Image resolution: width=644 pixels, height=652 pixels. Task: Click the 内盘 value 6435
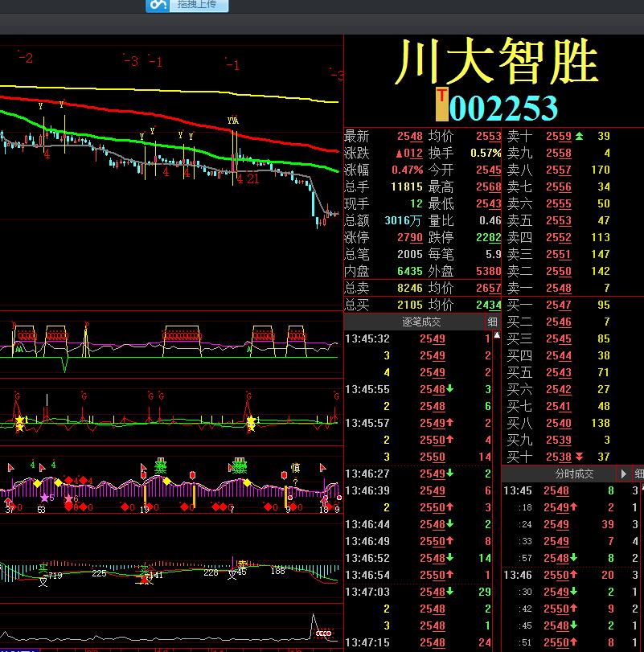coord(409,271)
